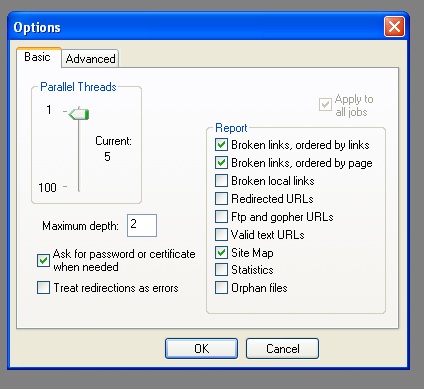This screenshot has height=389, width=424.
Task: Turn on the Statistics report
Action: pos(221,270)
